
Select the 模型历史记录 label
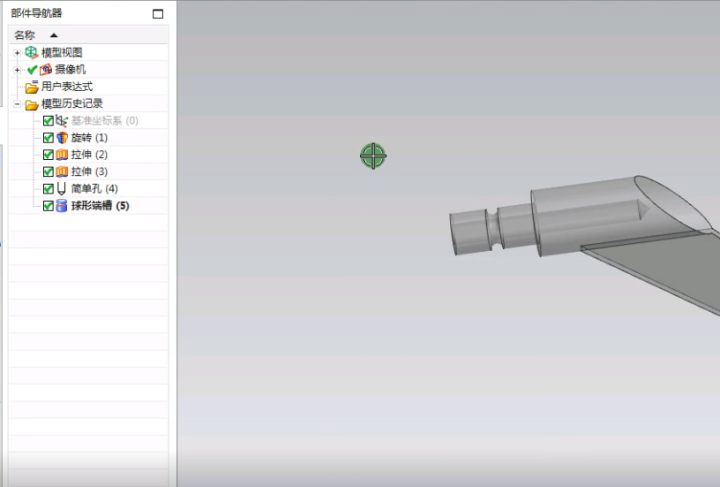click(72, 104)
